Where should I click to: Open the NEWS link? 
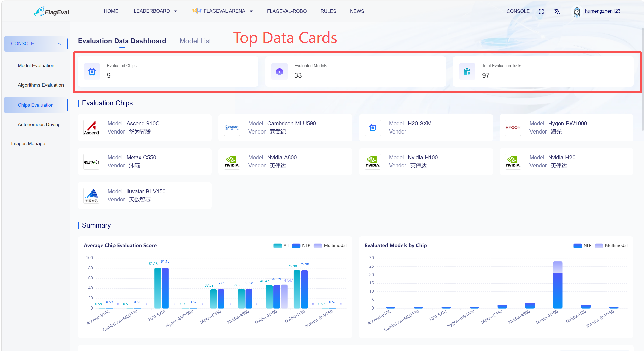pyautogui.click(x=357, y=11)
